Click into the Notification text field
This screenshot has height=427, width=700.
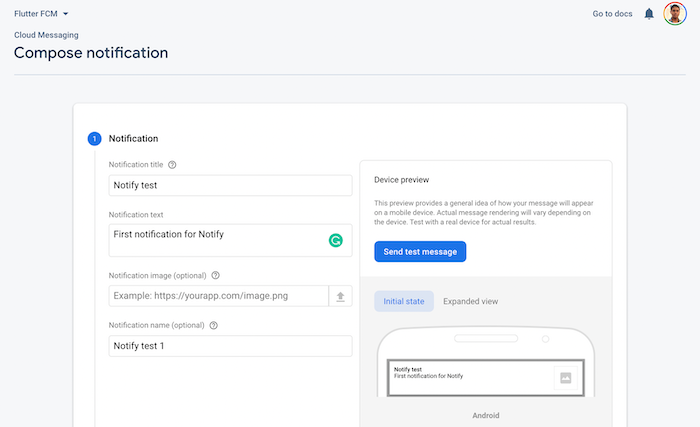coord(215,240)
